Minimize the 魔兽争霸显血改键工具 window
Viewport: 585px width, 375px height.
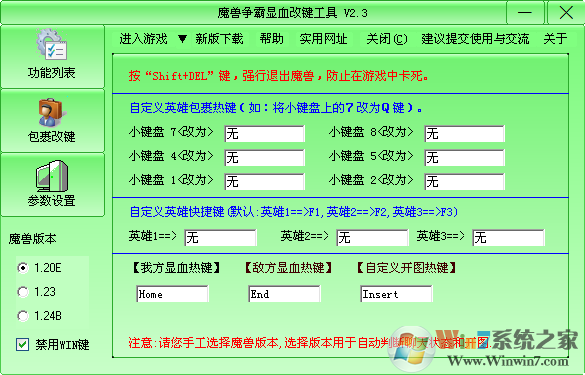click(525, 13)
